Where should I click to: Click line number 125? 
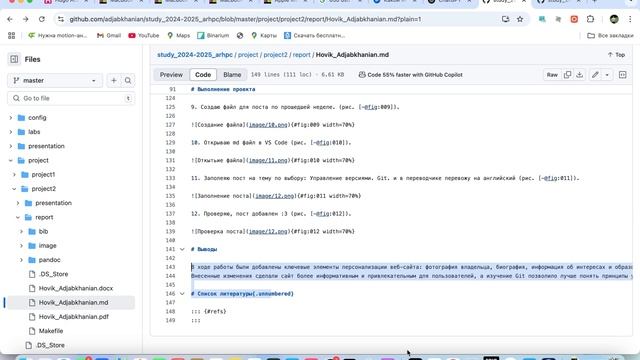(x=170, y=107)
